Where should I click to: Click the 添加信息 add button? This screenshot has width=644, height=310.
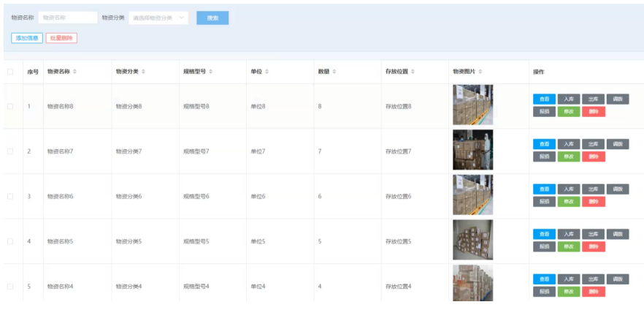(27, 38)
